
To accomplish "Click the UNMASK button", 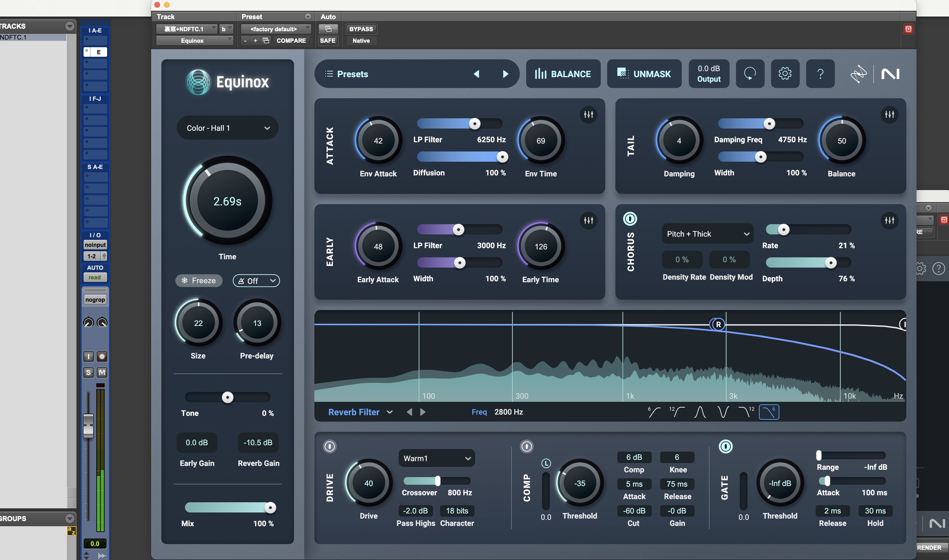I will point(644,74).
